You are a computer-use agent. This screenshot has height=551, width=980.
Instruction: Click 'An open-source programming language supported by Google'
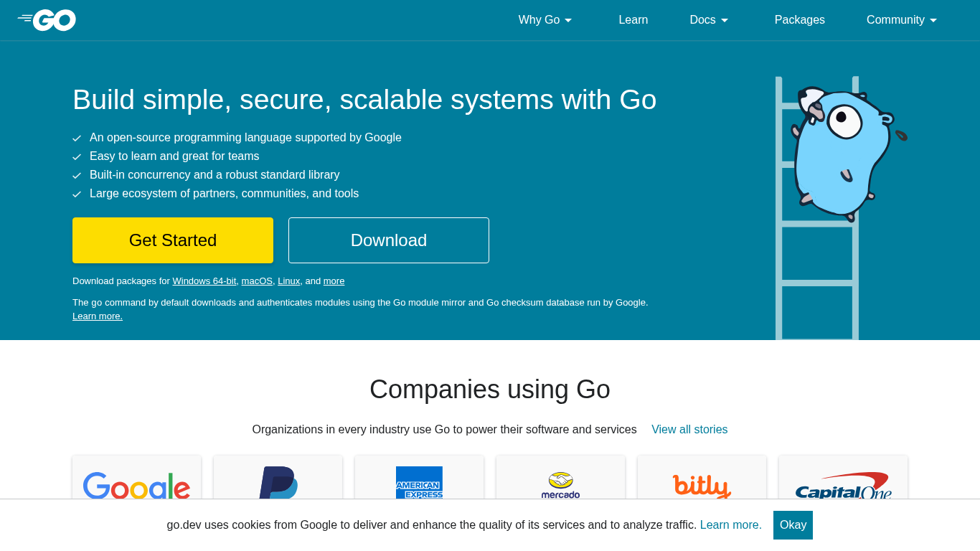245,138
